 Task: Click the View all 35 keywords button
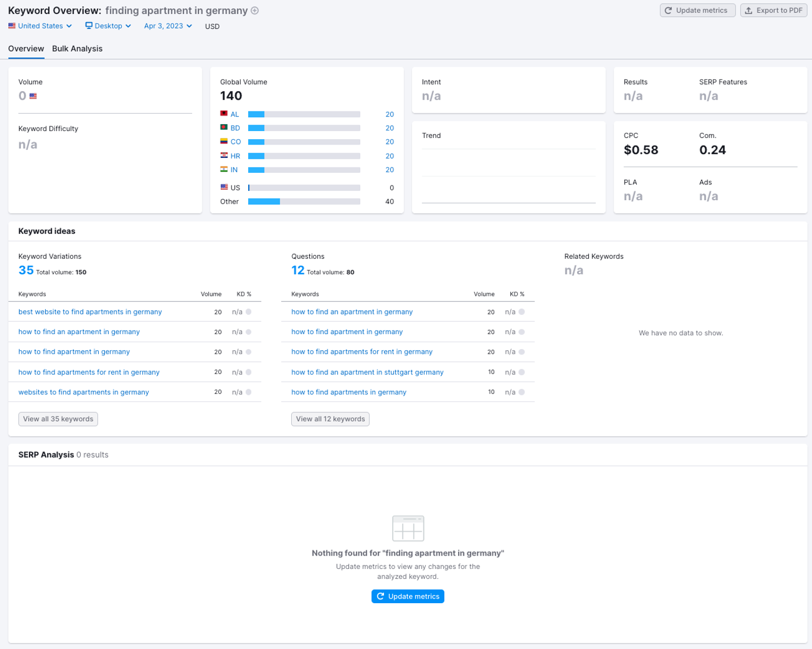57,419
